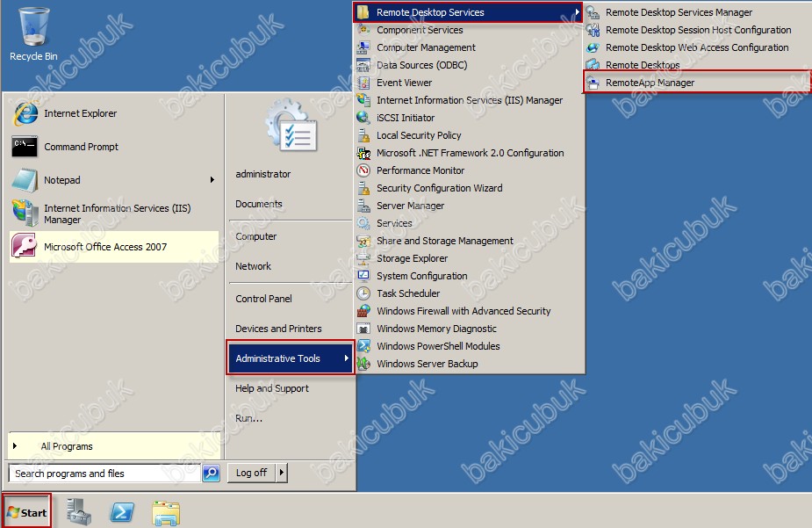Open the Control Panel link

pos(263,299)
